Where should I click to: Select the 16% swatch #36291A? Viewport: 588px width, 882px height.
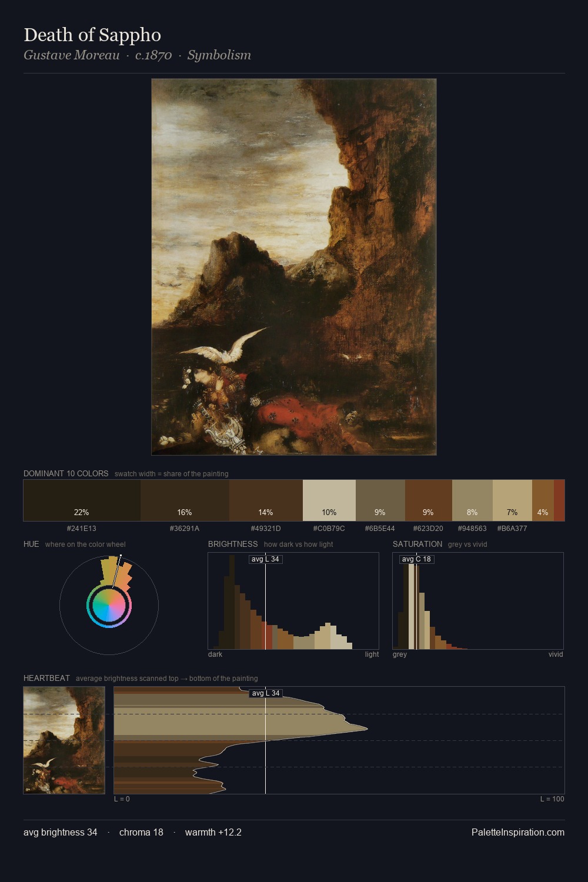click(185, 500)
